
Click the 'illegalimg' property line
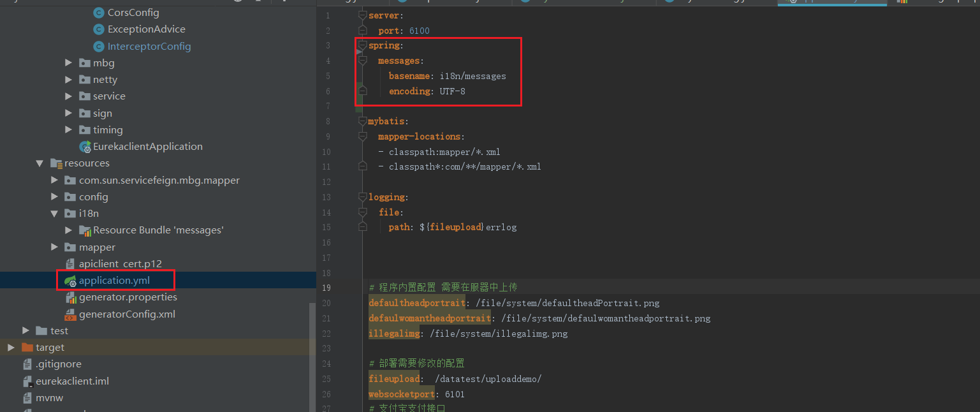click(x=468, y=334)
